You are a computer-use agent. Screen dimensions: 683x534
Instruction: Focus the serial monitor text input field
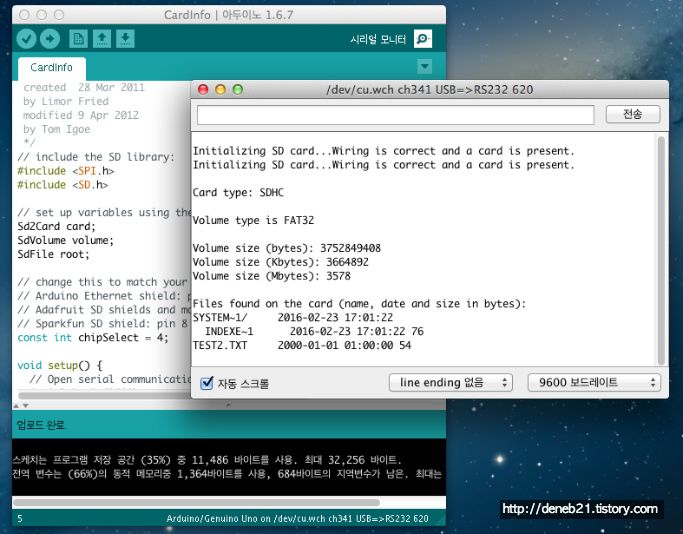396,115
